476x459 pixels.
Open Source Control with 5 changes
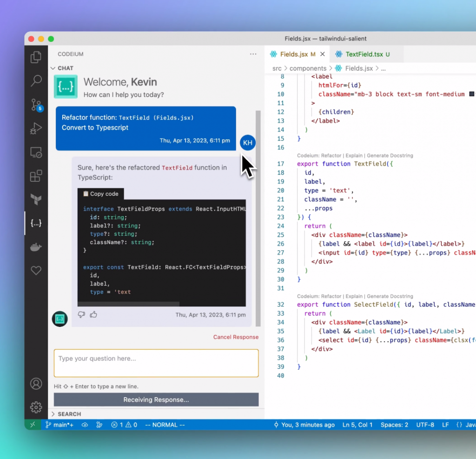pos(36,105)
